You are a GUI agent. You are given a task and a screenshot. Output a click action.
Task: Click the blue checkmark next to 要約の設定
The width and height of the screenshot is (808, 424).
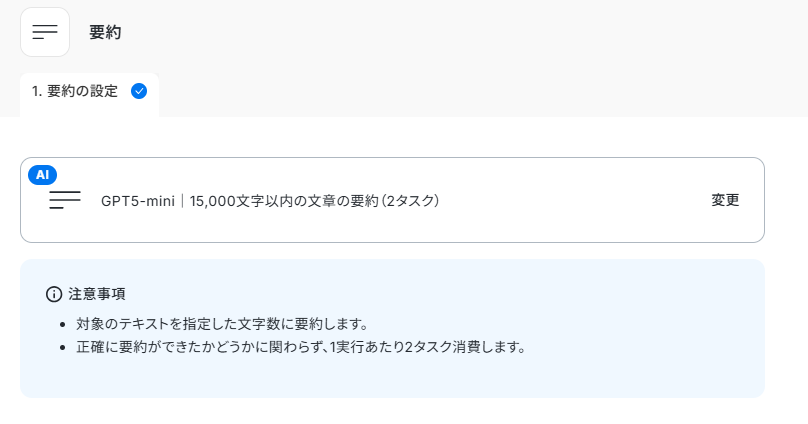pos(139,91)
